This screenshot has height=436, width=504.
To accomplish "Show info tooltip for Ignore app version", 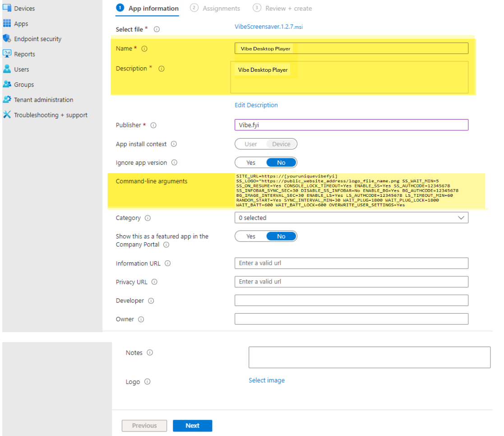I will [x=174, y=162].
